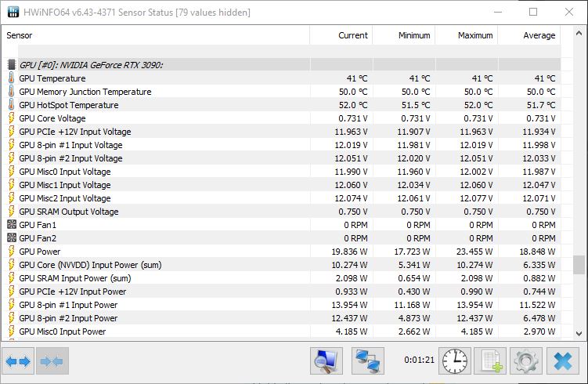
Task: Click the minimum value 17.723 W
Action: coord(412,252)
